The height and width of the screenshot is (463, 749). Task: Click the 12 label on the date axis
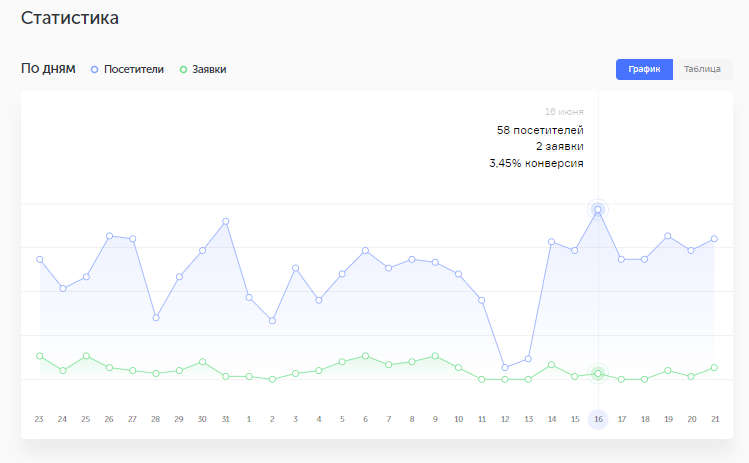click(x=505, y=419)
